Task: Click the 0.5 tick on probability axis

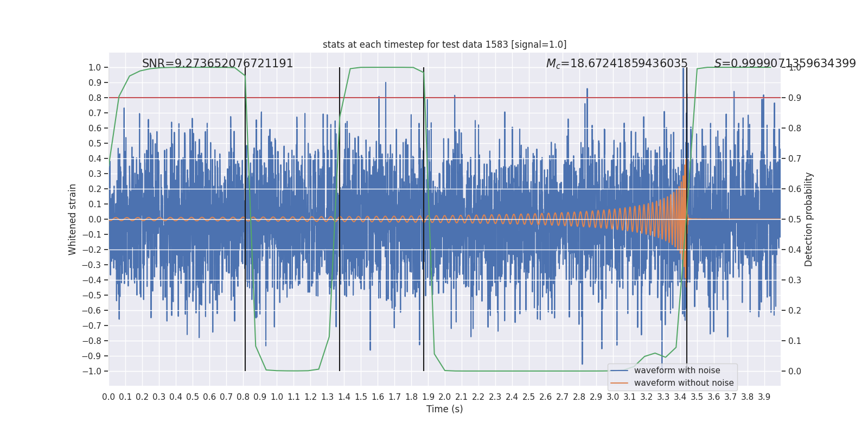Action: (x=795, y=219)
